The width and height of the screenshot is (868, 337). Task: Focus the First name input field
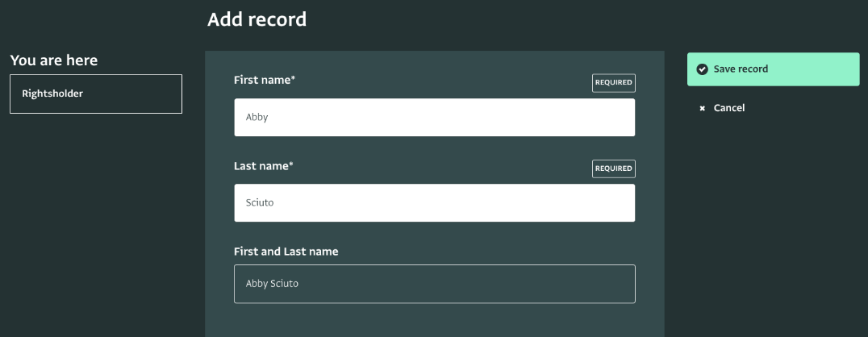coord(434,118)
